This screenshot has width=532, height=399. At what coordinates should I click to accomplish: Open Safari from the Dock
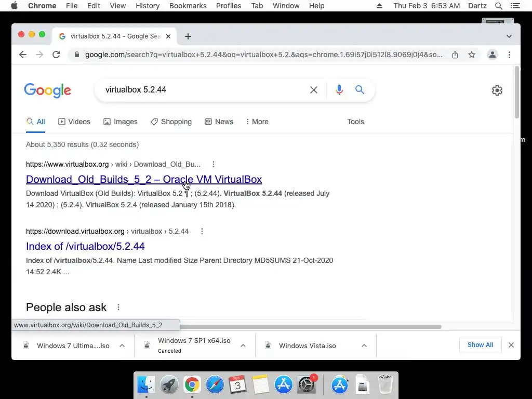point(215,385)
